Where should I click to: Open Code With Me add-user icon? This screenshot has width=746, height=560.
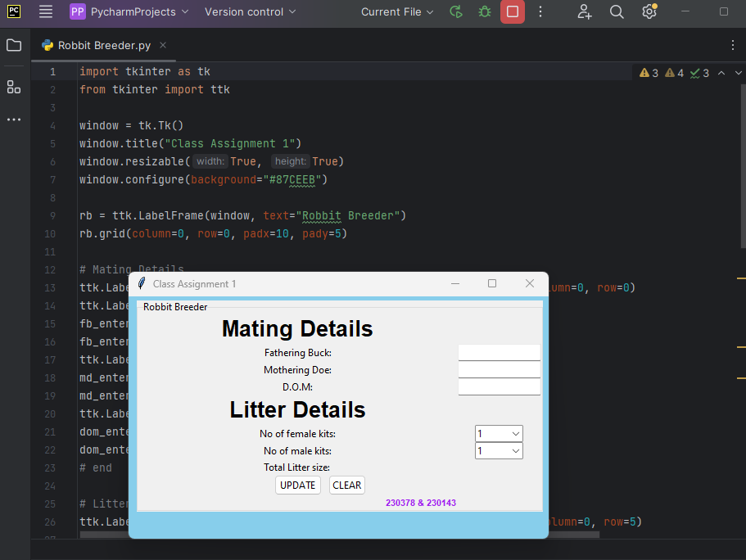(584, 12)
